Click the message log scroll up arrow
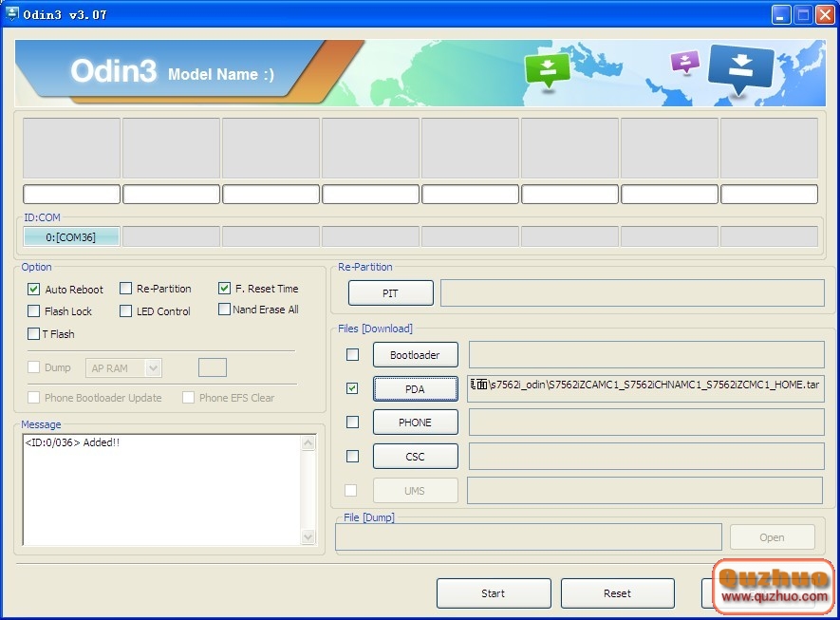Viewport: 840px width, 620px height. coord(308,442)
